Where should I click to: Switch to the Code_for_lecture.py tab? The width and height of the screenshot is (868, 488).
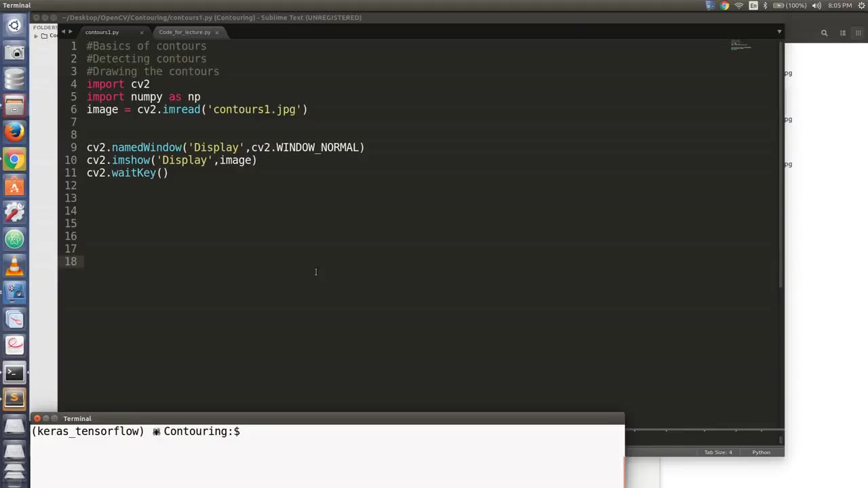(x=184, y=32)
